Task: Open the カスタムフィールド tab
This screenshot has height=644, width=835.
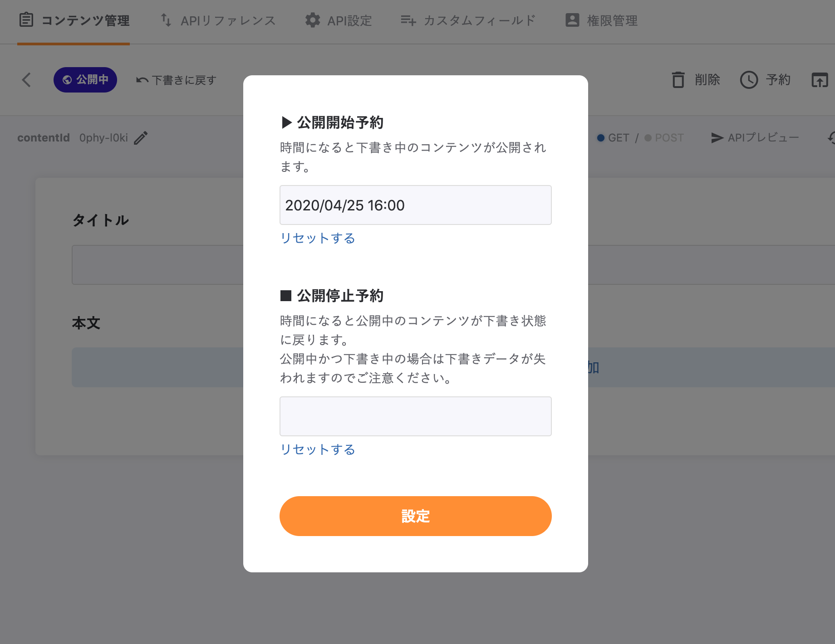Action: tap(468, 20)
